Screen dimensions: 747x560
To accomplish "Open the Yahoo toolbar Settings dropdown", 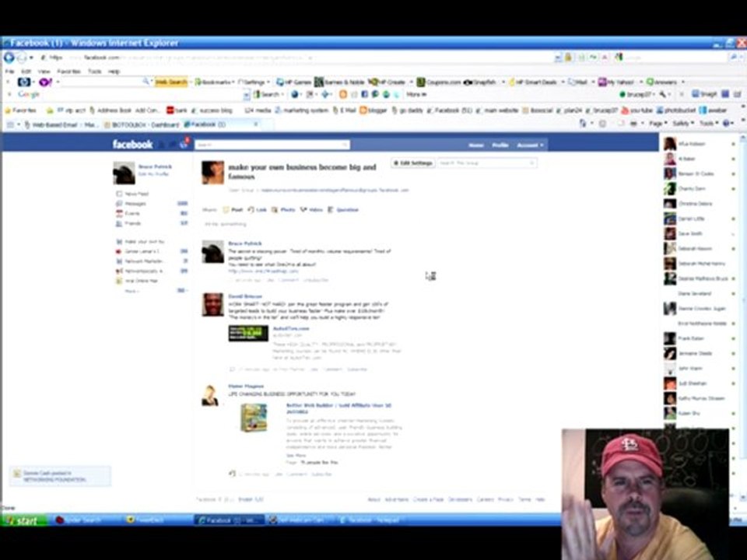I will [254, 82].
